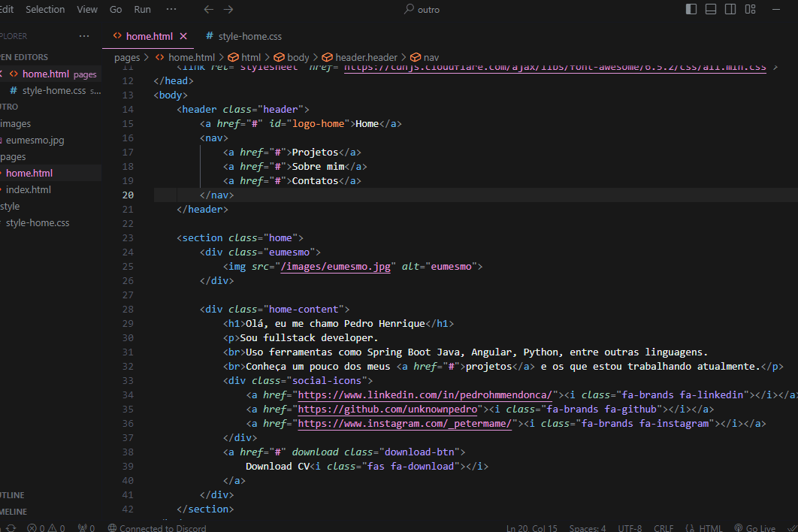
Task: Change indentation via 'Spaces: 4'
Action: 588,528
